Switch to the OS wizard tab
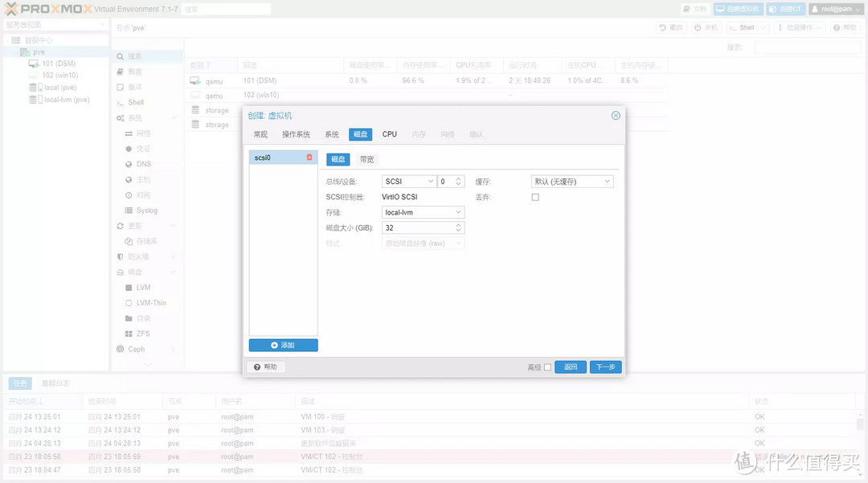868x483 pixels. click(296, 134)
